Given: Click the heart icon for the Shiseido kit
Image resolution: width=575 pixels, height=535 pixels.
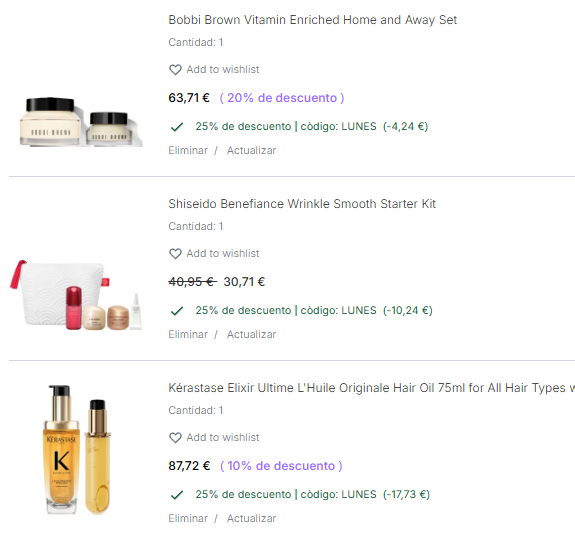Looking at the screenshot, I should click(x=175, y=254).
